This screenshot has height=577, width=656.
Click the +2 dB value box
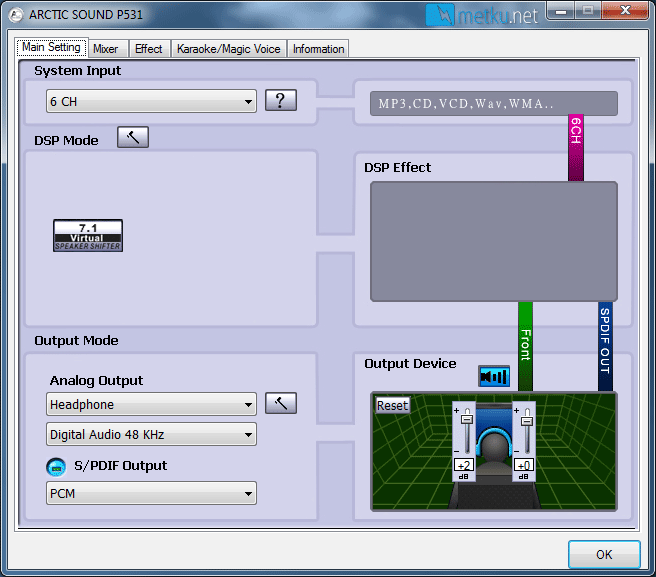click(x=464, y=465)
